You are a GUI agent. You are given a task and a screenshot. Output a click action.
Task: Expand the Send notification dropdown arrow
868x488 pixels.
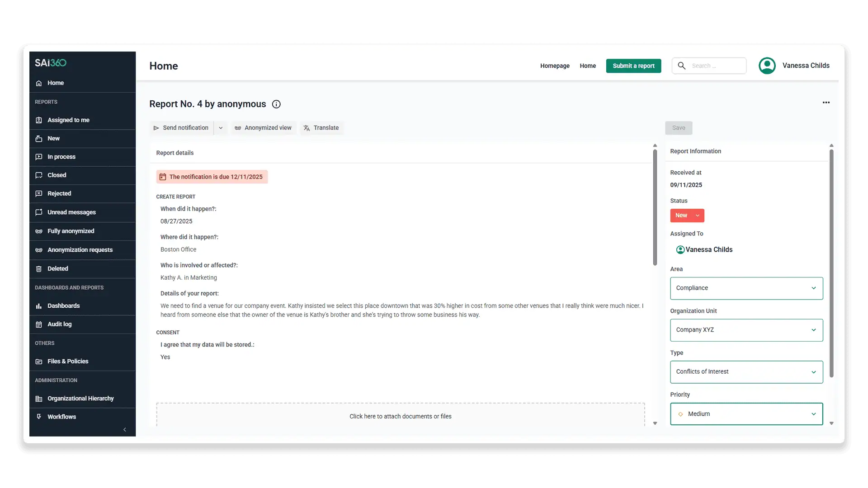pos(221,128)
